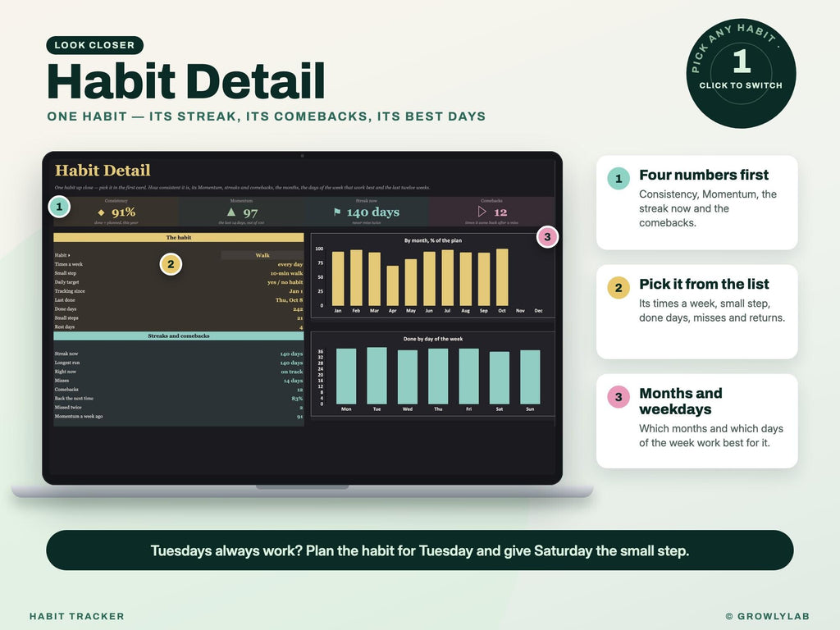Click the Tue bar in the weekday chart
Viewport: 840px width, 630px height.
(x=377, y=376)
